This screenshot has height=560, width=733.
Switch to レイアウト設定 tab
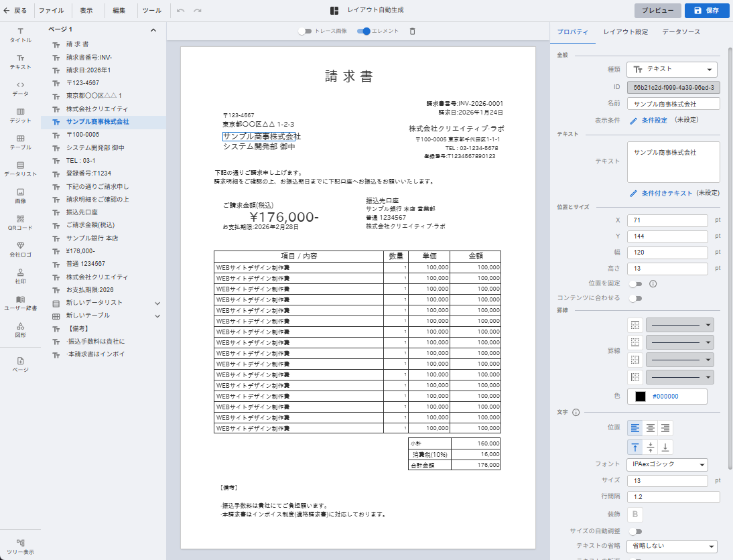(625, 32)
